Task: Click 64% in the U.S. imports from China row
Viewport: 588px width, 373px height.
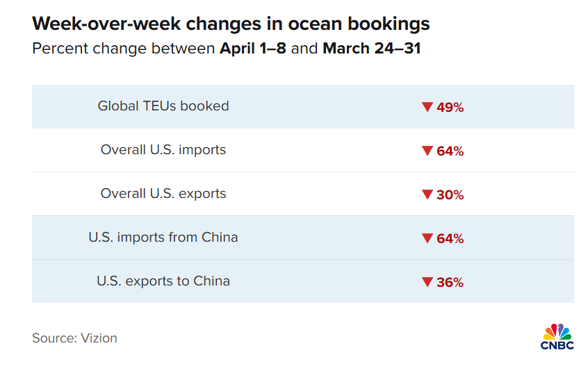Action: (450, 238)
